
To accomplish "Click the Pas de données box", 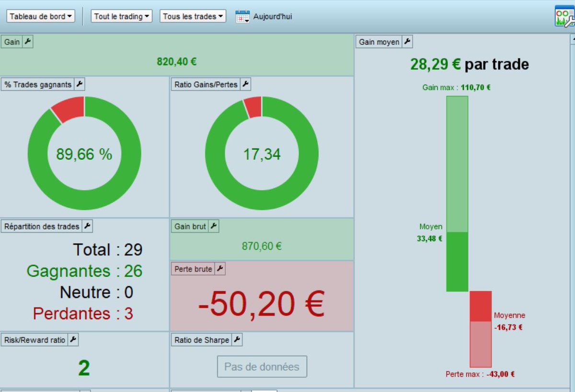I will pyautogui.click(x=262, y=367).
